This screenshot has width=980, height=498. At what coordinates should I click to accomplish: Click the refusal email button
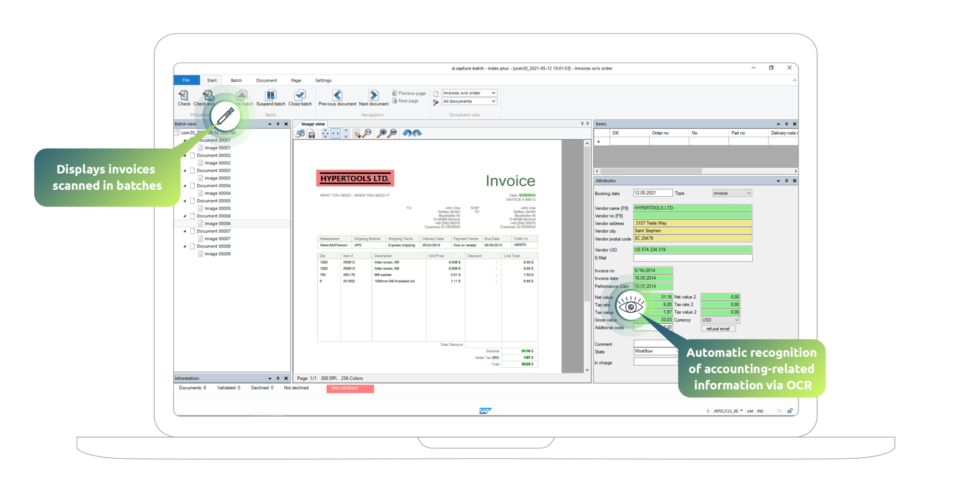[x=719, y=328]
